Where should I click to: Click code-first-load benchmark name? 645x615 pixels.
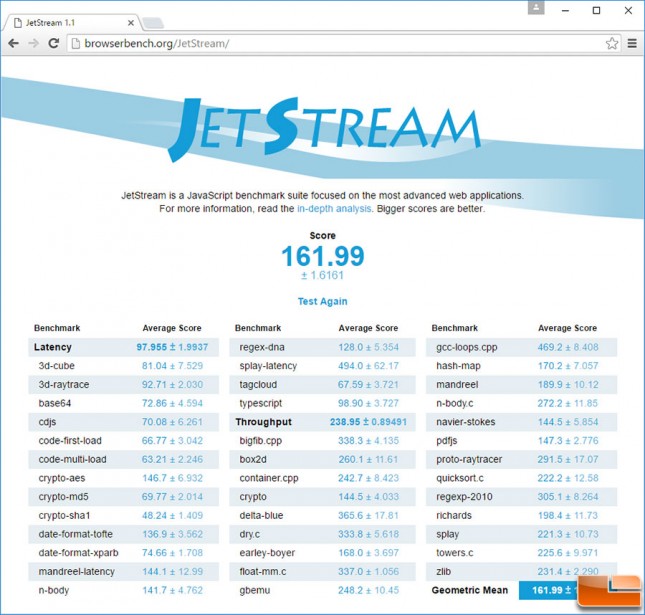coord(70,441)
